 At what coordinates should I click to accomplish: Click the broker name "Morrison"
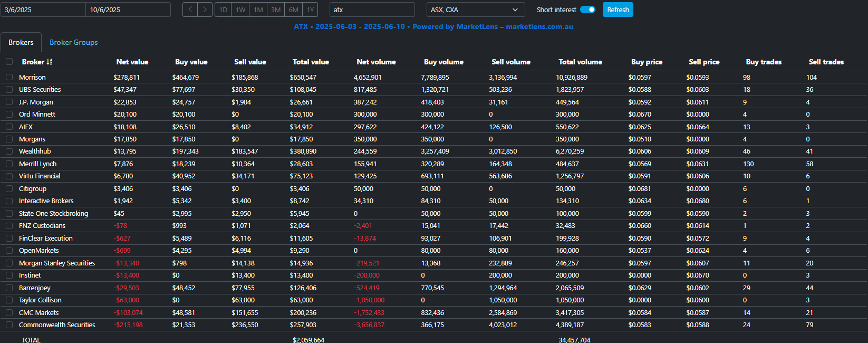pyautogui.click(x=32, y=77)
